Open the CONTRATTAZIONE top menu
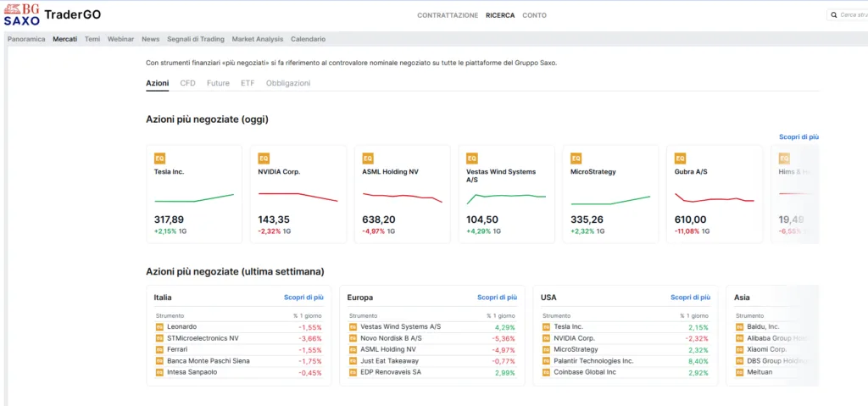Viewport: 868px width, 406px height. click(448, 15)
